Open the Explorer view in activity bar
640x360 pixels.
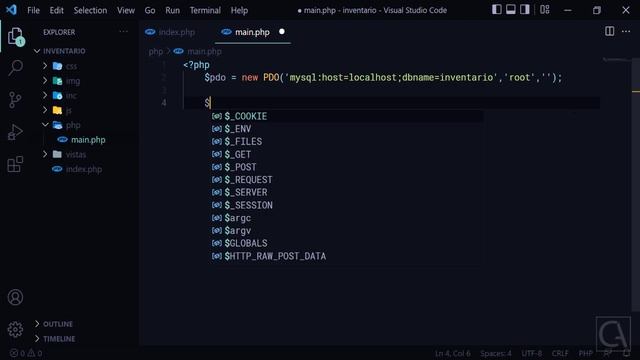[16, 36]
